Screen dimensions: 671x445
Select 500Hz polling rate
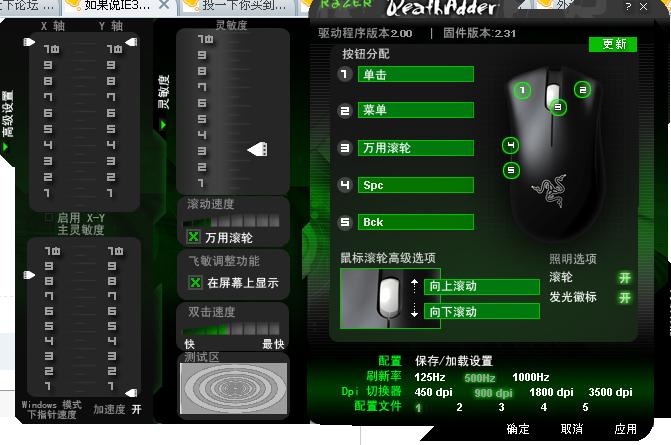click(x=480, y=378)
